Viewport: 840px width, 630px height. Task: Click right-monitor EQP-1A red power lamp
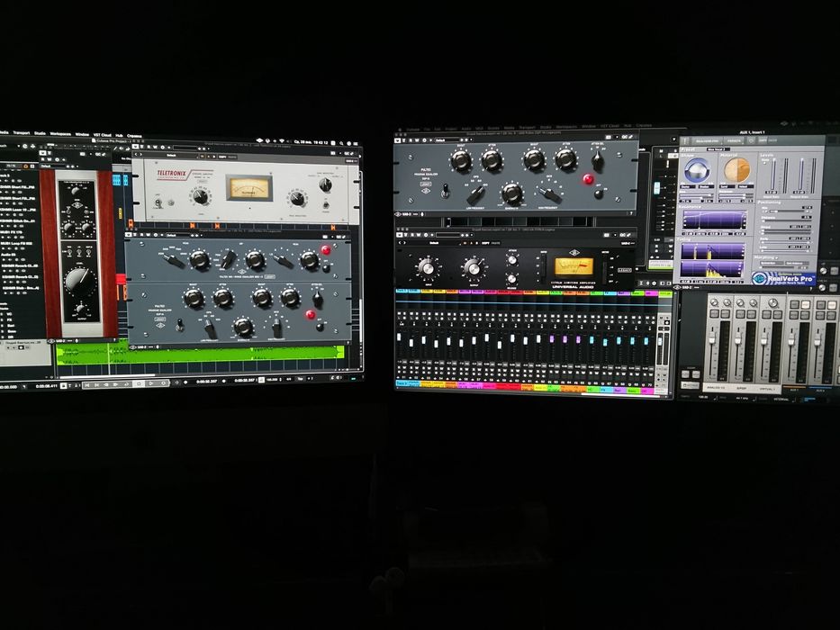[589, 179]
